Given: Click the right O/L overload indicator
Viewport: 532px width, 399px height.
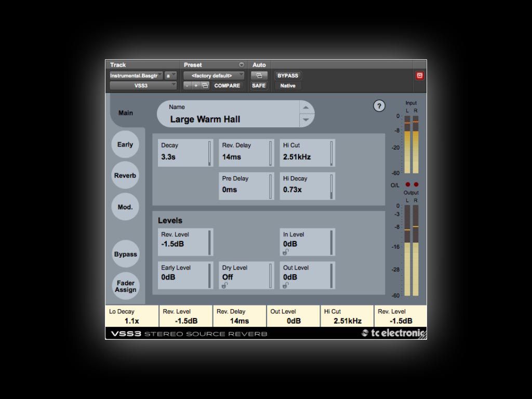Looking at the screenshot, I should [x=416, y=184].
